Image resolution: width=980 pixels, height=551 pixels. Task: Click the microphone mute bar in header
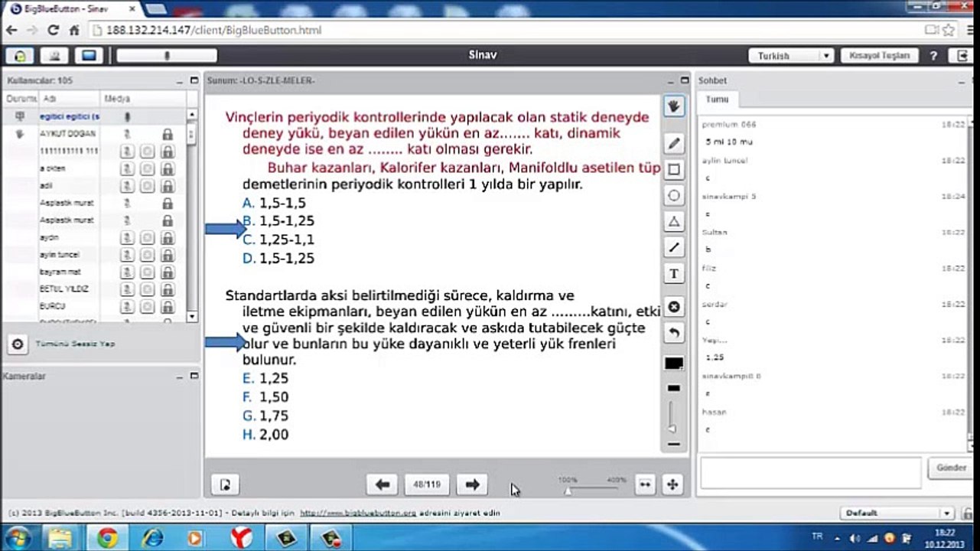pyautogui.click(x=167, y=55)
